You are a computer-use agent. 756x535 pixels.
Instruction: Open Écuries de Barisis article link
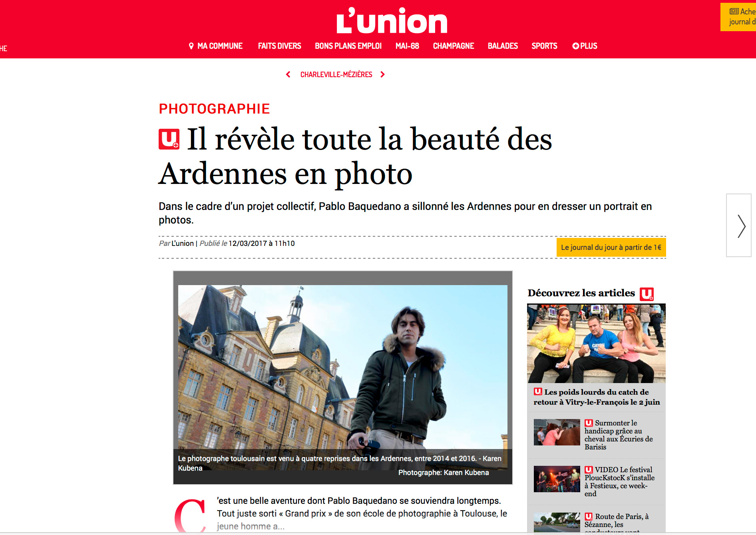point(619,435)
